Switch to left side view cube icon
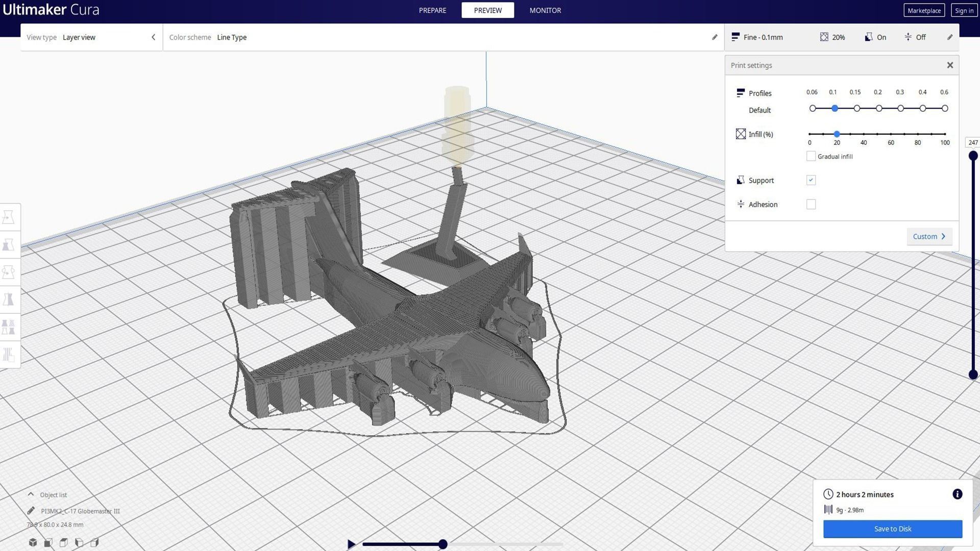 click(79, 542)
